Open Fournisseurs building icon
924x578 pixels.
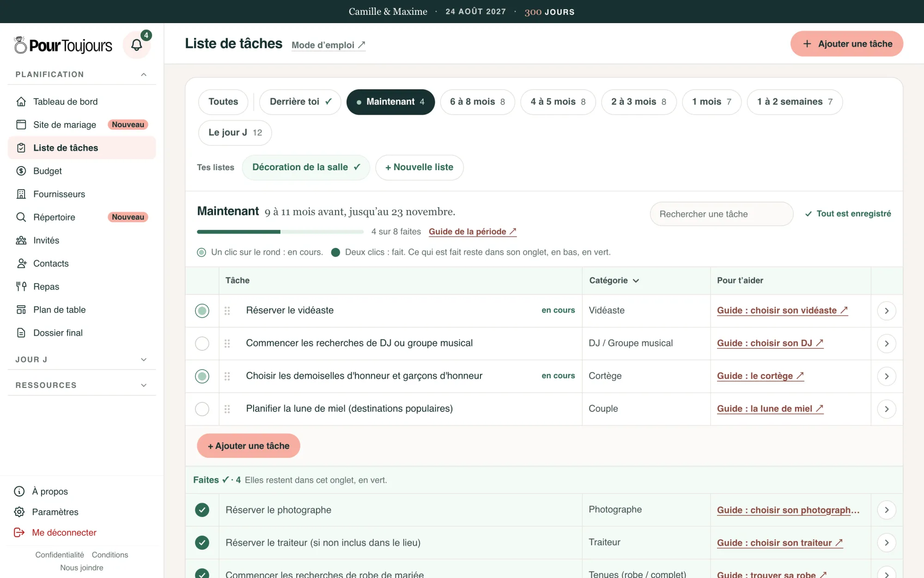tap(21, 194)
